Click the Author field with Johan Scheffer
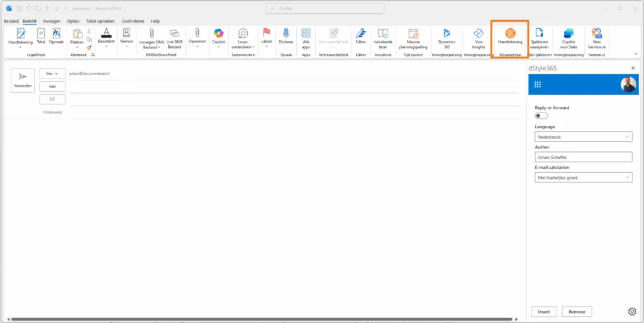This screenshot has width=644, height=323. (x=583, y=156)
